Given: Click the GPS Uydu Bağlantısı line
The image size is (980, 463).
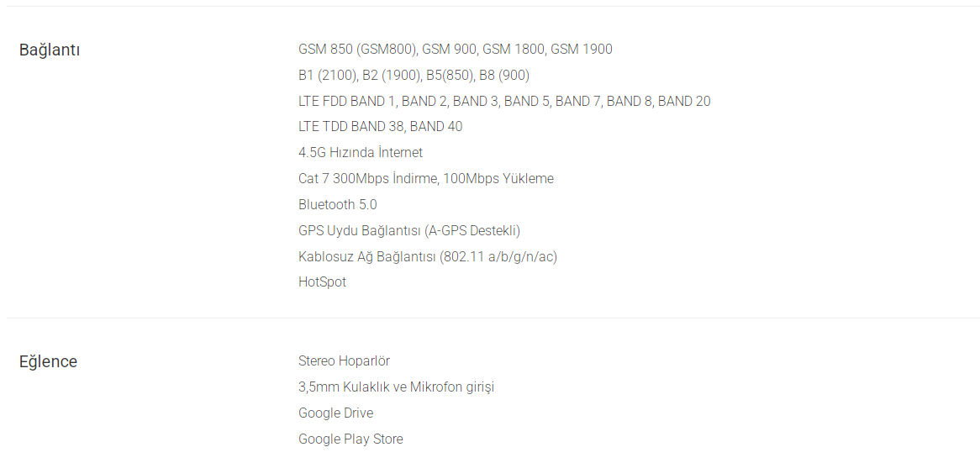Looking at the screenshot, I should (x=409, y=230).
